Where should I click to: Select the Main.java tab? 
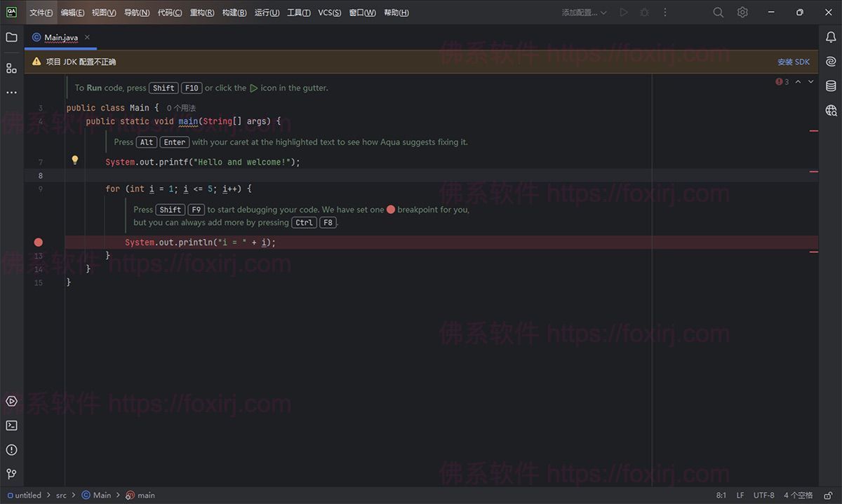(60, 37)
